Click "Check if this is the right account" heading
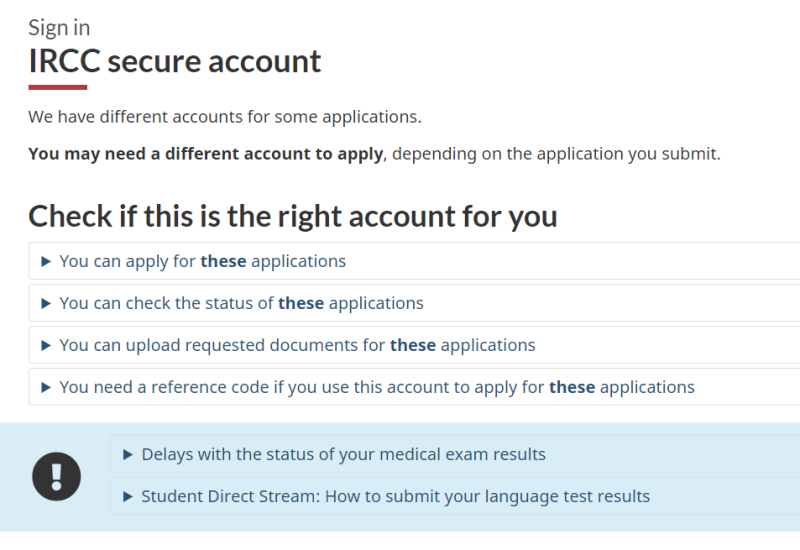Screen dimensions: 800x550 click(x=293, y=216)
